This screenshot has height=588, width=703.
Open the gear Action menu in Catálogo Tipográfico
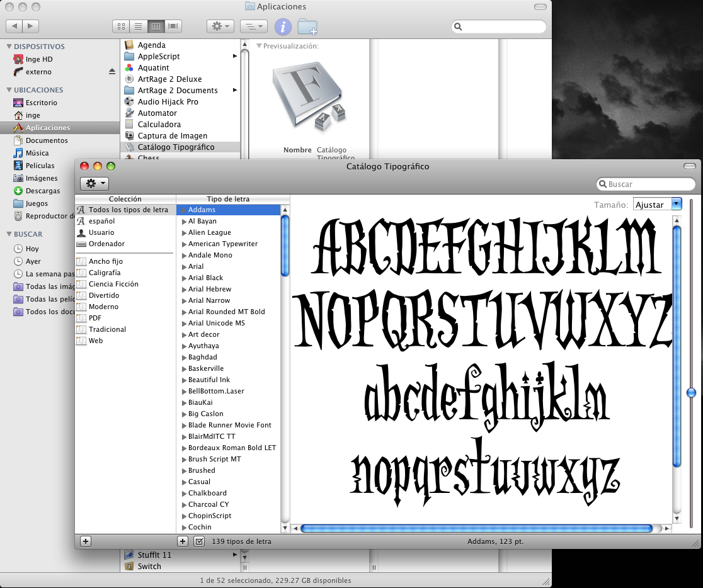[93, 183]
